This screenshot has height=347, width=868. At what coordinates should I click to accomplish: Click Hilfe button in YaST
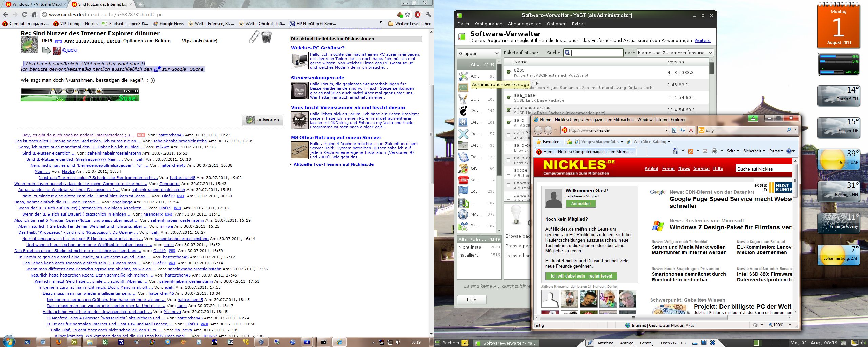click(471, 300)
